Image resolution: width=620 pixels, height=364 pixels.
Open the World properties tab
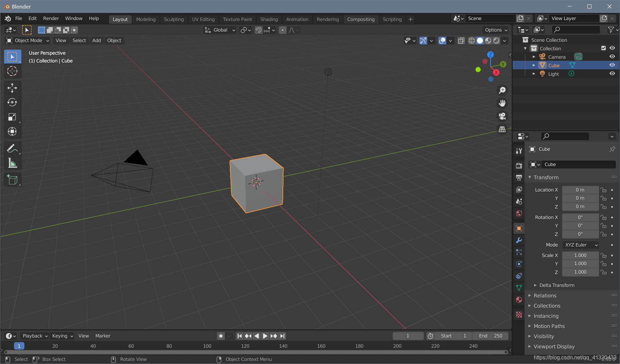coord(519,213)
